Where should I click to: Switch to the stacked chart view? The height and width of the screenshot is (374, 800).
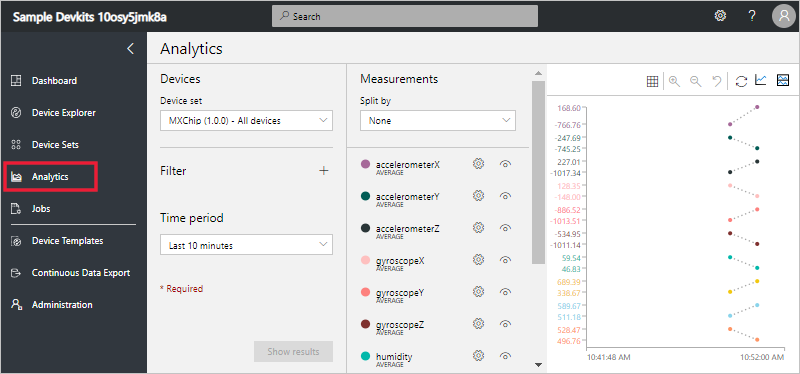pos(783,80)
